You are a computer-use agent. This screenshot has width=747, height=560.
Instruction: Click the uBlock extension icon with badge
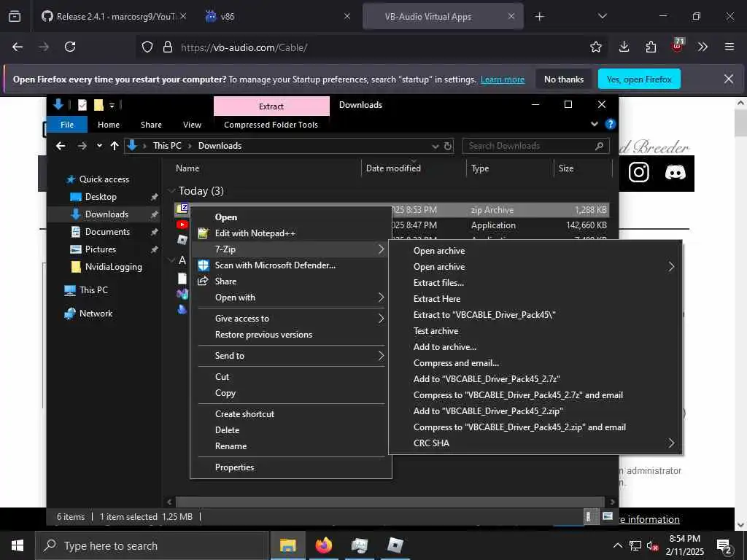678,46
